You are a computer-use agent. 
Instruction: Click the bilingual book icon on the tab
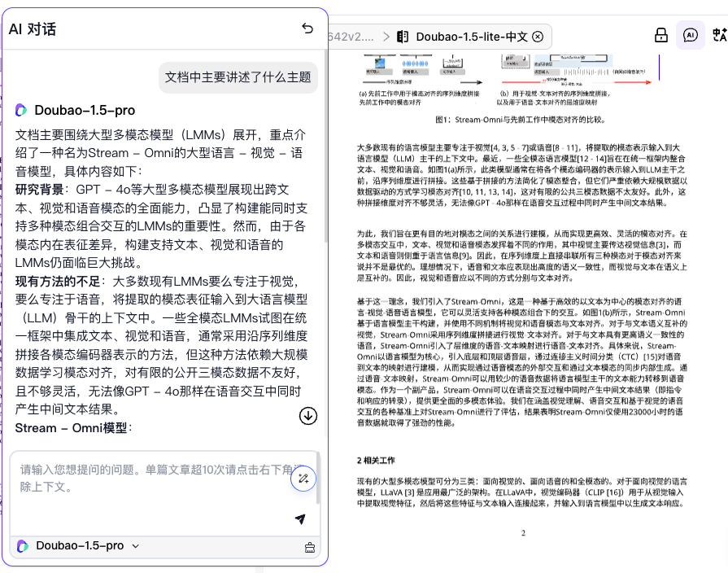[403, 37]
